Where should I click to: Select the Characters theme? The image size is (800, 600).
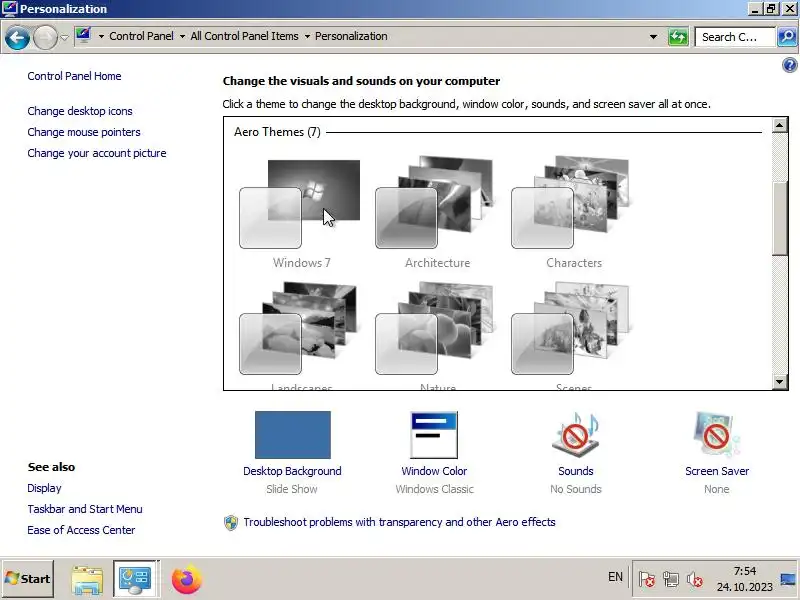pos(573,213)
